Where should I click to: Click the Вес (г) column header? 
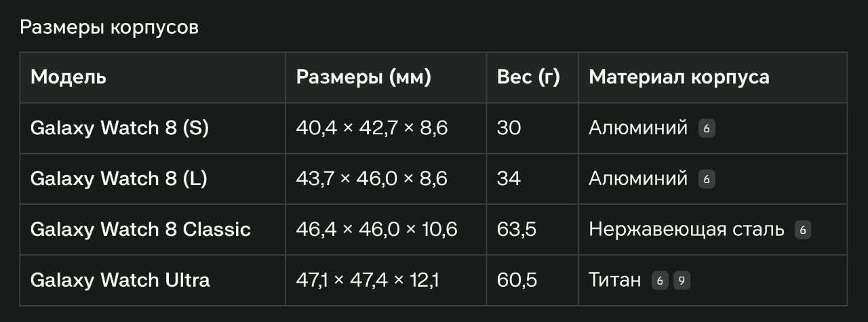click(528, 77)
